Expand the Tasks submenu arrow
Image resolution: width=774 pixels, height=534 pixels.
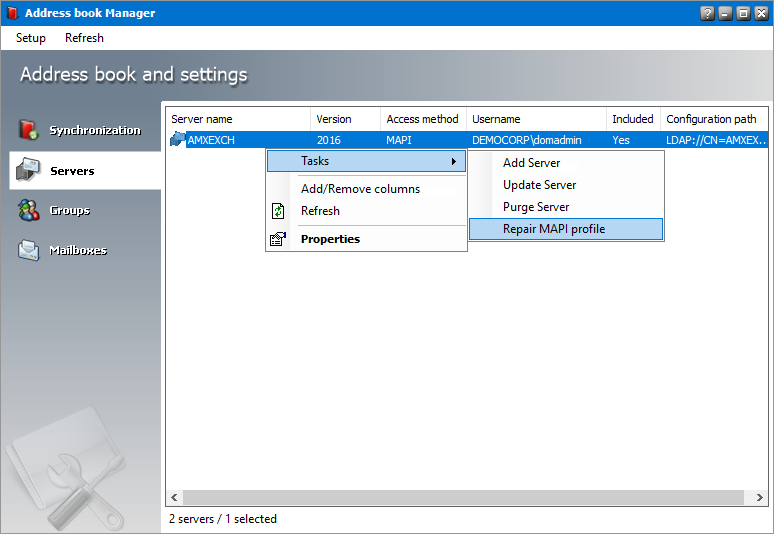[x=454, y=161]
